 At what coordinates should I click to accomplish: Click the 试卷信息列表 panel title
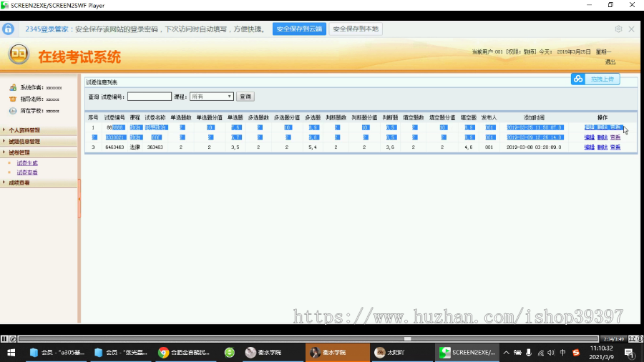pyautogui.click(x=102, y=82)
